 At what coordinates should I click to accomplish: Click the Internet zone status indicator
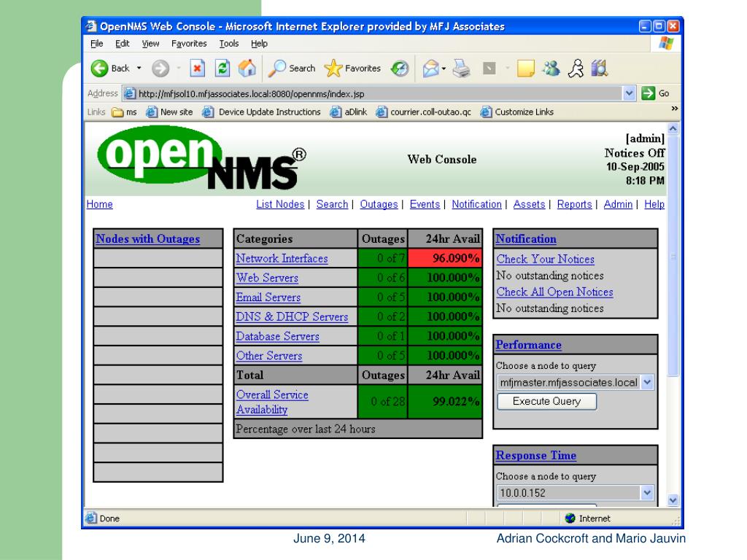tap(587, 518)
